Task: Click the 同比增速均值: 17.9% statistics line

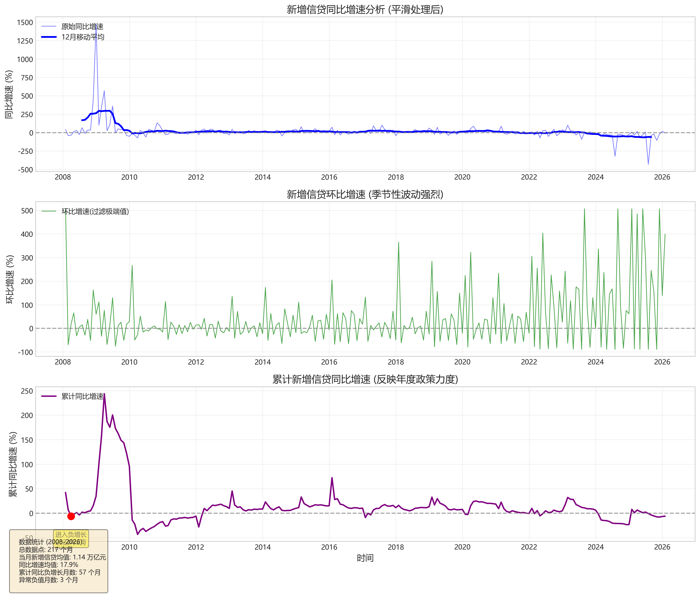Action: click(x=48, y=565)
